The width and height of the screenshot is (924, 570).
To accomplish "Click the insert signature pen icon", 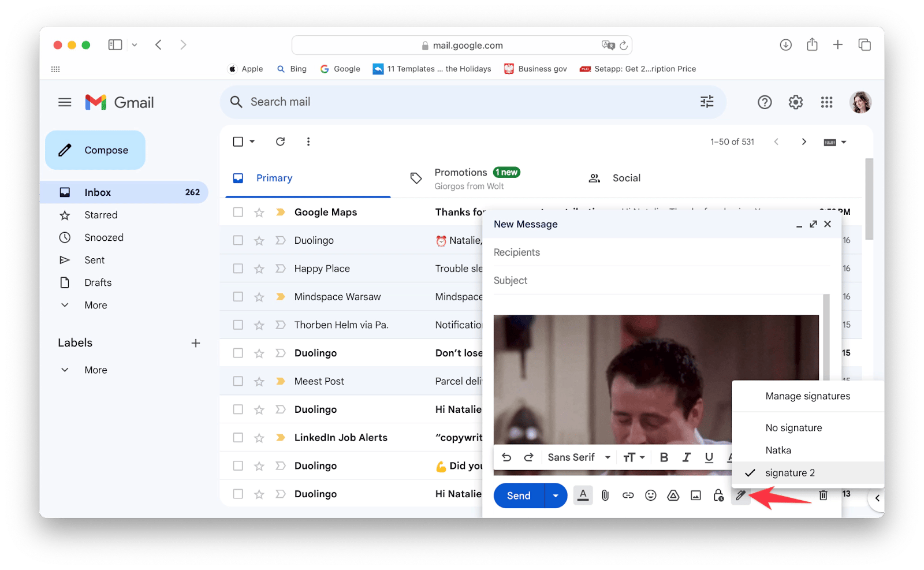I will pyautogui.click(x=741, y=496).
